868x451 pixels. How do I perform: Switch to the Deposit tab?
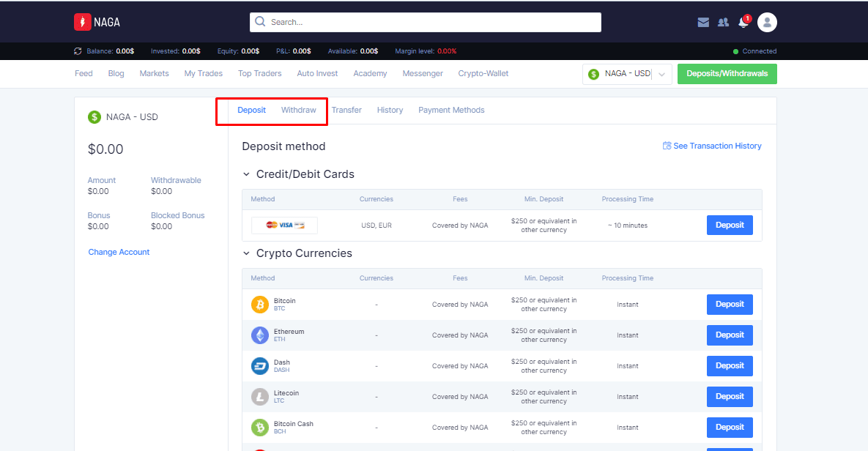tap(252, 110)
